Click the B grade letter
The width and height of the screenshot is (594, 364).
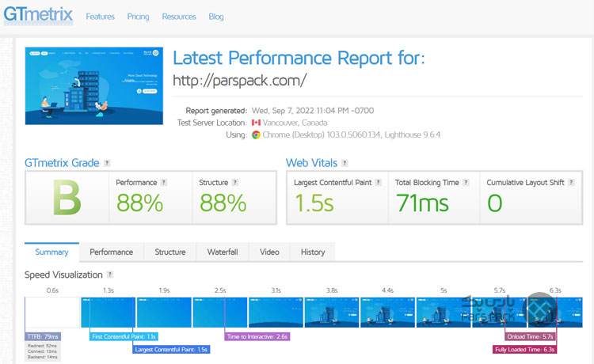tap(67, 198)
